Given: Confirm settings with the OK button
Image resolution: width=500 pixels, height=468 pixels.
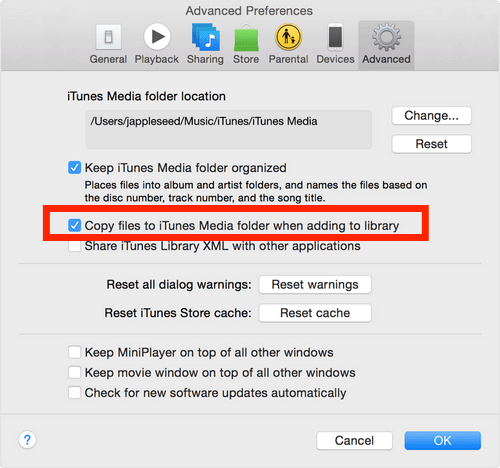Looking at the screenshot, I should point(443,441).
